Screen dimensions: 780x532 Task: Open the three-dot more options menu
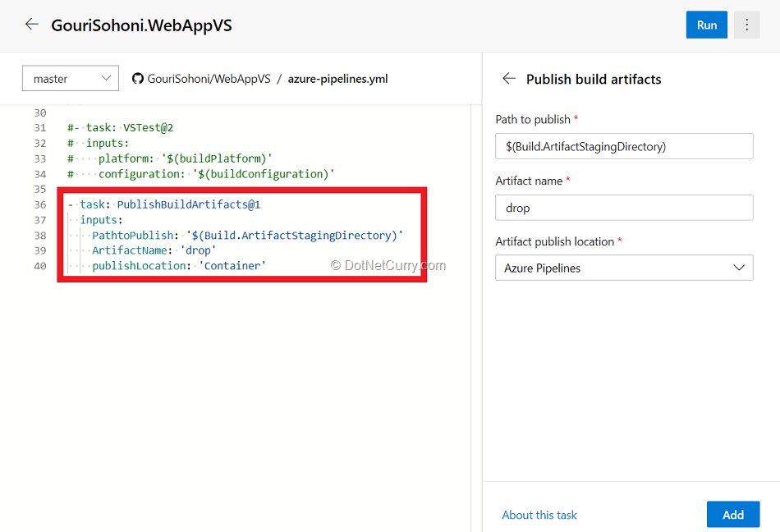[x=746, y=25]
